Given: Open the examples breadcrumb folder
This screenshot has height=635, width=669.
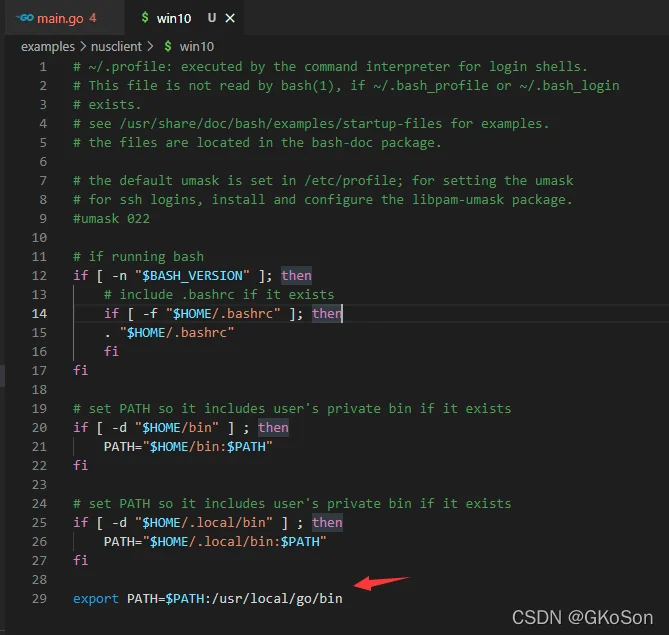Looking at the screenshot, I should click(x=48, y=47).
